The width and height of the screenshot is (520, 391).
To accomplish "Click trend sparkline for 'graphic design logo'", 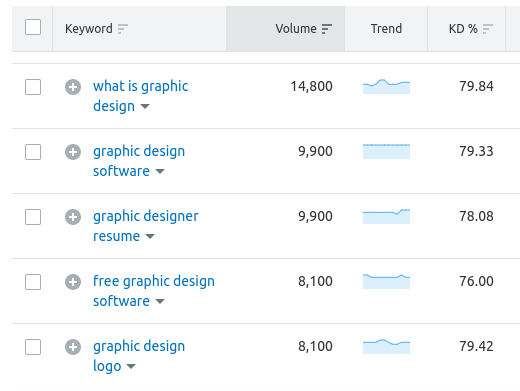I will [386, 346].
